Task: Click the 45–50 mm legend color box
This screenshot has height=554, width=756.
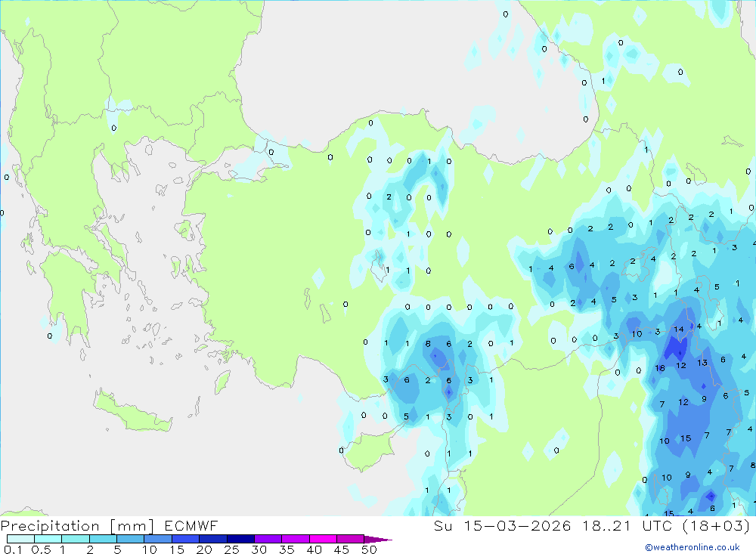Action: point(350,539)
